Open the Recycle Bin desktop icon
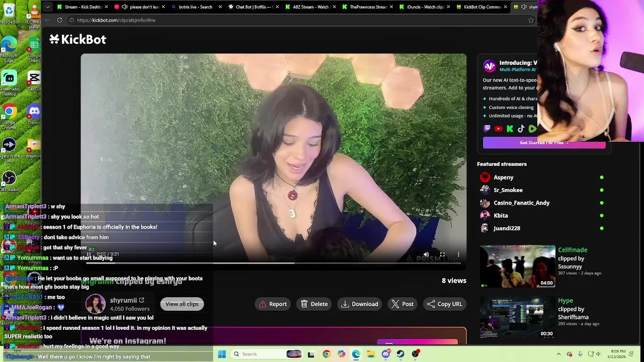 point(9,14)
